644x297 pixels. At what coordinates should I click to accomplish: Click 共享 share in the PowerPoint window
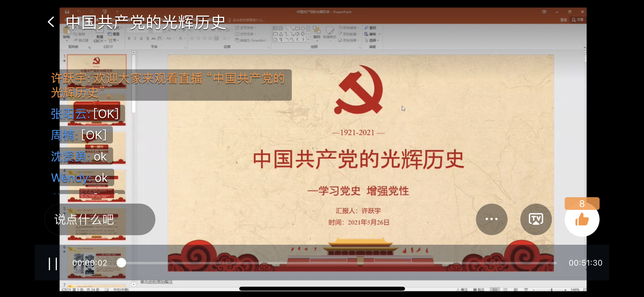tap(578, 20)
